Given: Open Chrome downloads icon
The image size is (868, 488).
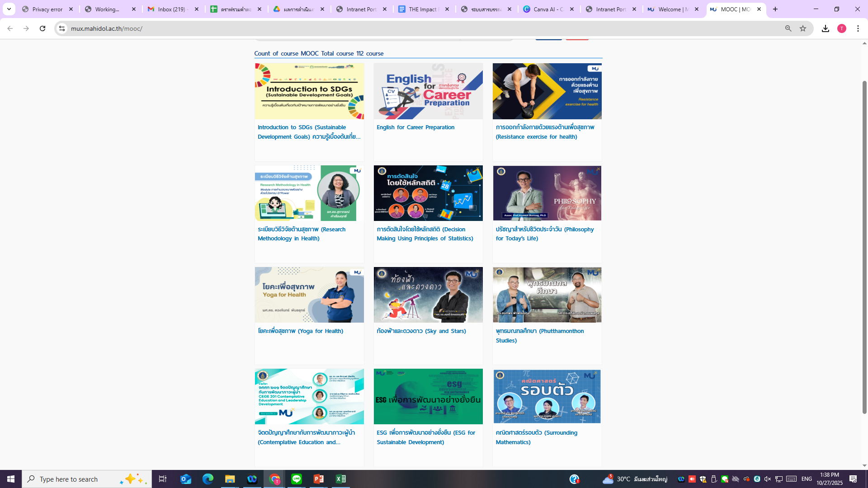Looking at the screenshot, I should pos(826,28).
